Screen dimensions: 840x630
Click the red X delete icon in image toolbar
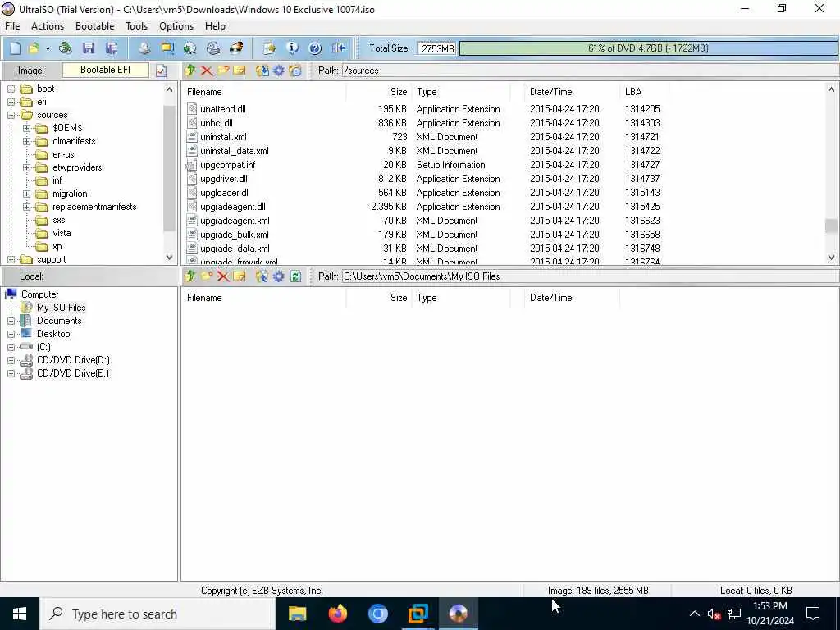206,71
